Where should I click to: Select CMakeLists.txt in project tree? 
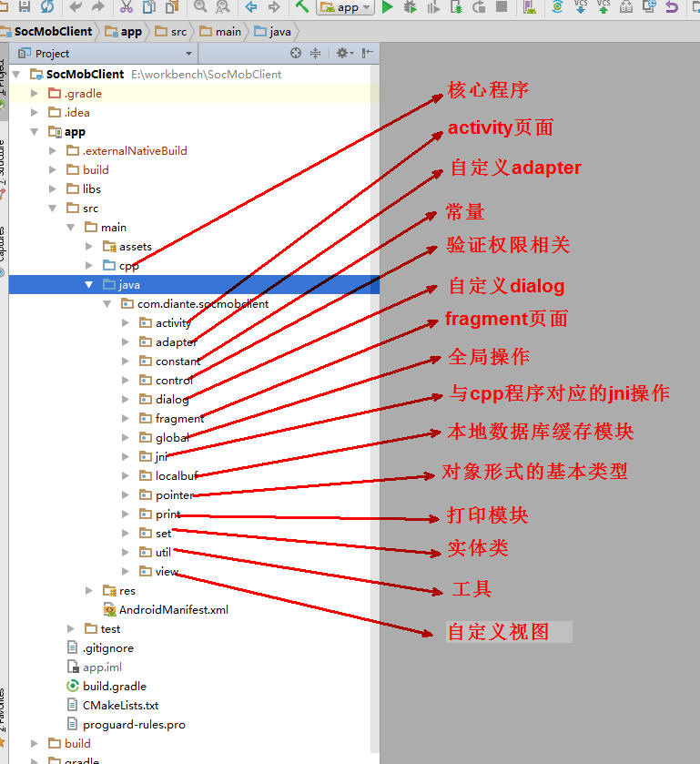click(120, 705)
